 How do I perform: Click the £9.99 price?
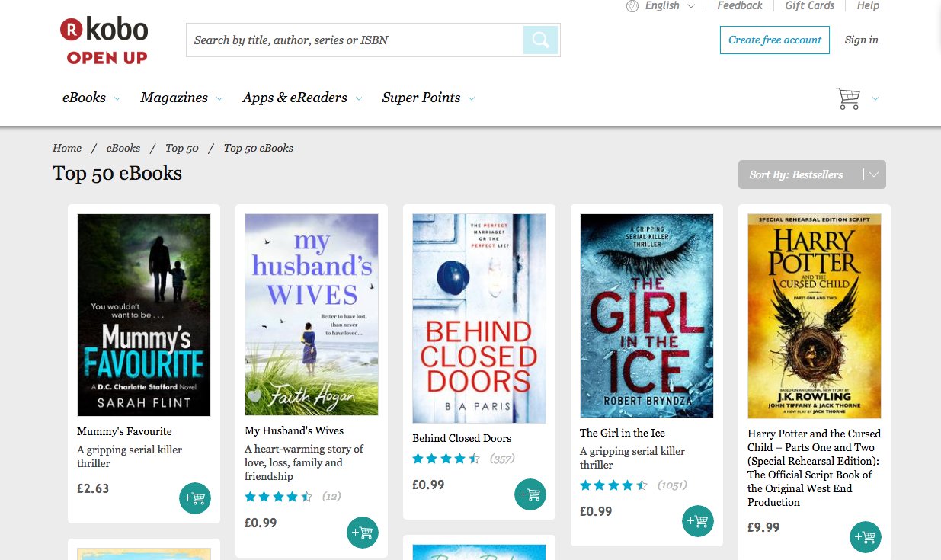[763, 527]
